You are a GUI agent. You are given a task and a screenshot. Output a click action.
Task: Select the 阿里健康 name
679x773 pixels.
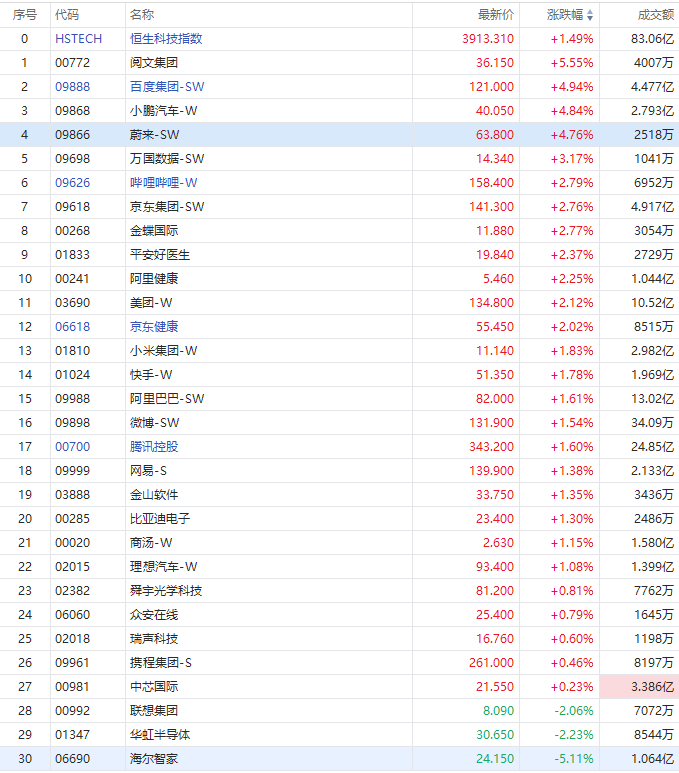(x=154, y=279)
